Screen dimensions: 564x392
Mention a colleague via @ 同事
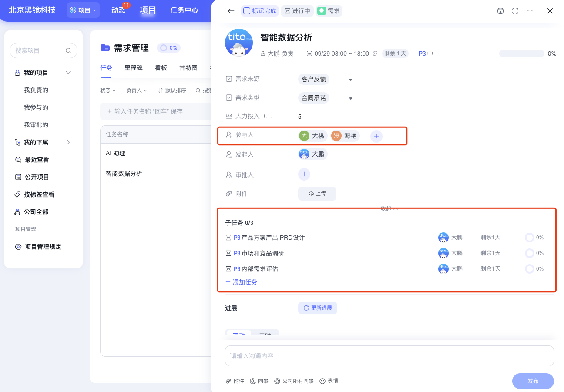[x=259, y=381]
